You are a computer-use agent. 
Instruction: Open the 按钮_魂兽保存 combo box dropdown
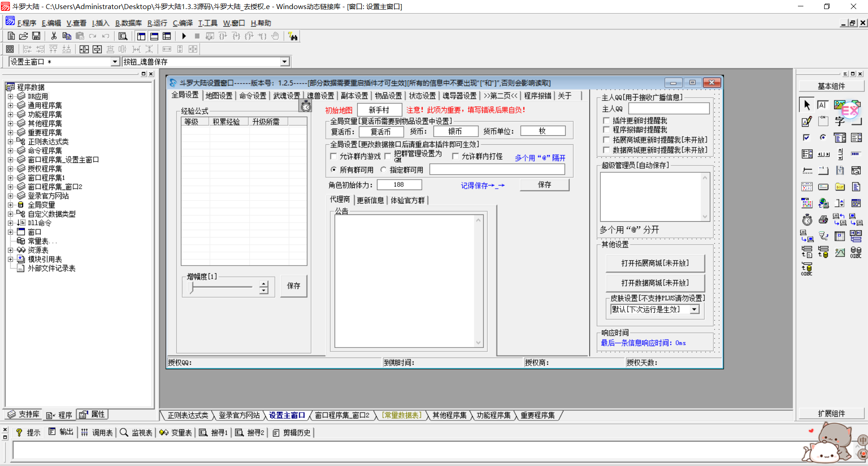(284, 62)
